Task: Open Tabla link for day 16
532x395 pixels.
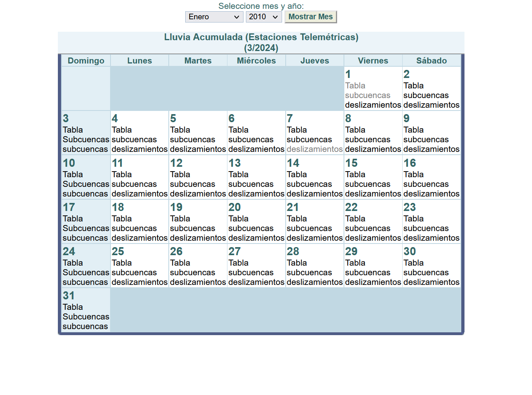Action: pyautogui.click(x=413, y=174)
